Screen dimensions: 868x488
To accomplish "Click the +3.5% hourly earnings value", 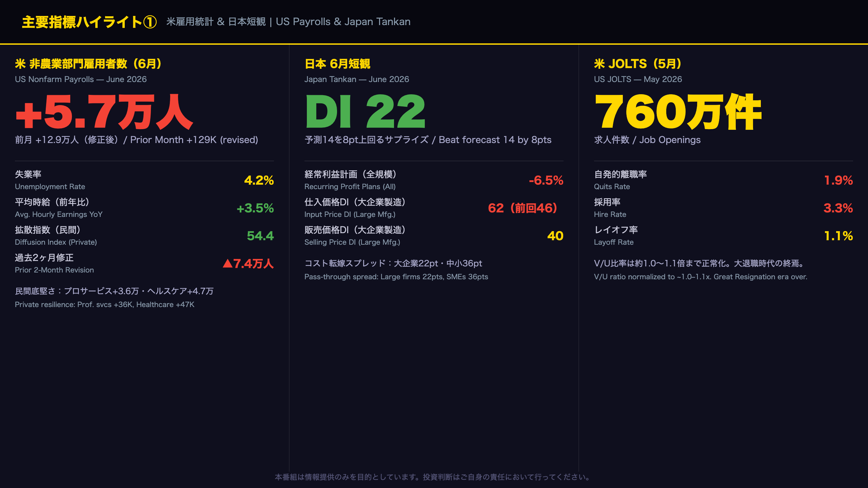I will point(255,208).
